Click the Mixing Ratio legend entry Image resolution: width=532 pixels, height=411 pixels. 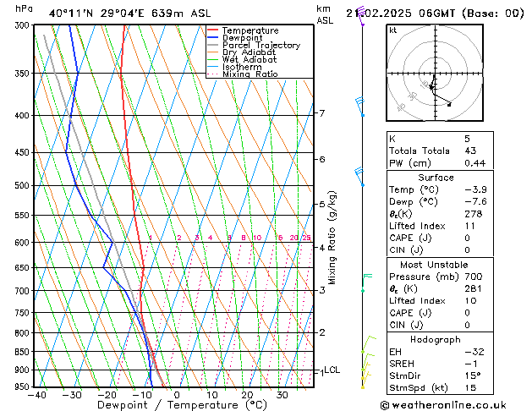pos(243,74)
